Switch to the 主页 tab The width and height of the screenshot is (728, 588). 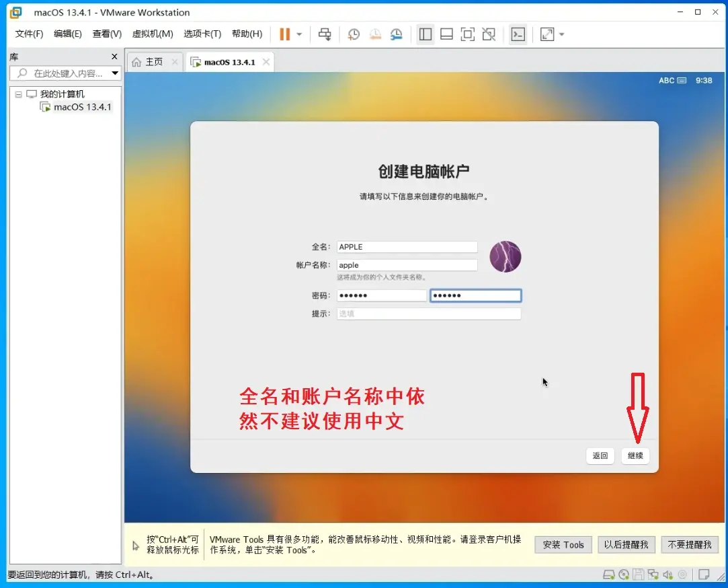(x=154, y=62)
